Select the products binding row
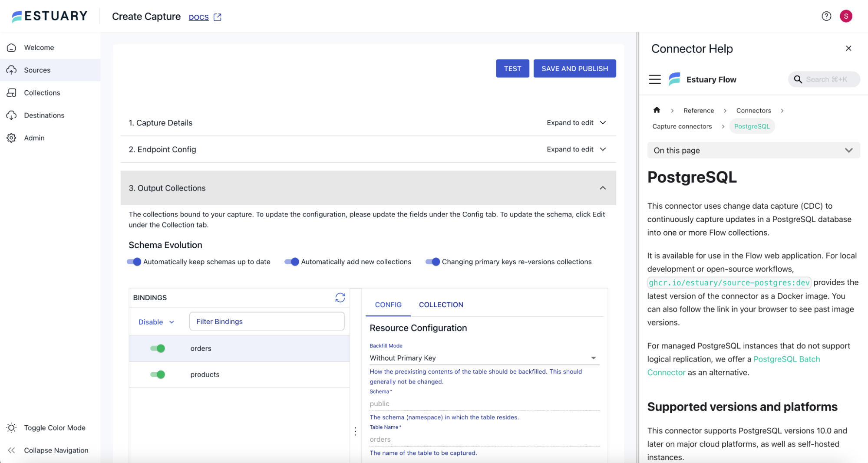868x463 pixels. click(239, 374)
